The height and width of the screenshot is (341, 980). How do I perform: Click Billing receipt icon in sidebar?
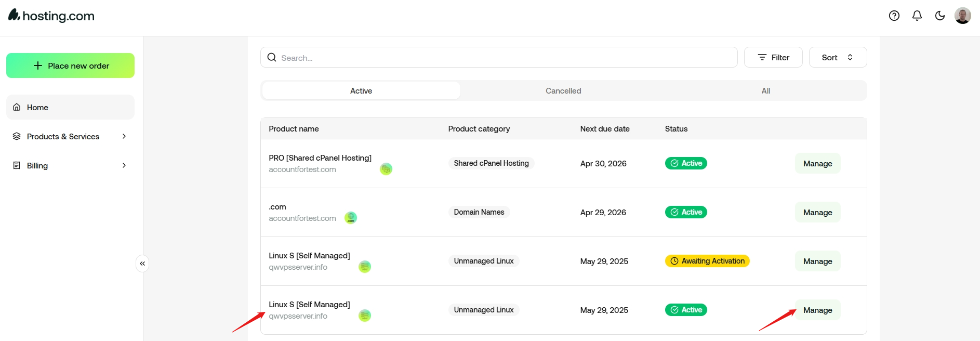tap(17, 165)
